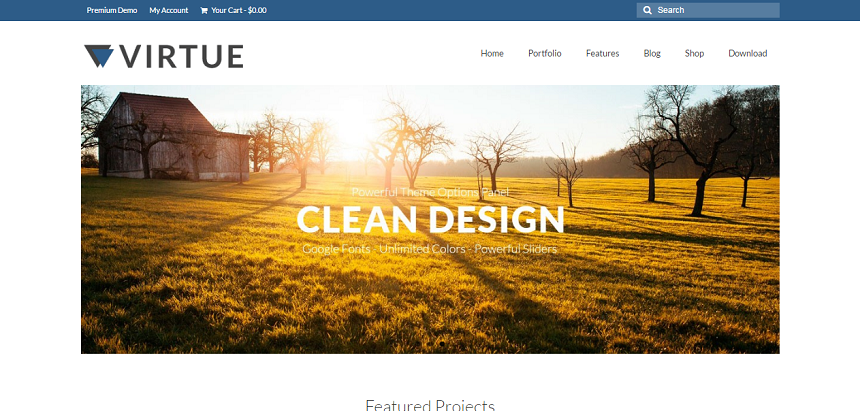Open the Download menu item
Screen dimensions: 860x411
point(748,53)
